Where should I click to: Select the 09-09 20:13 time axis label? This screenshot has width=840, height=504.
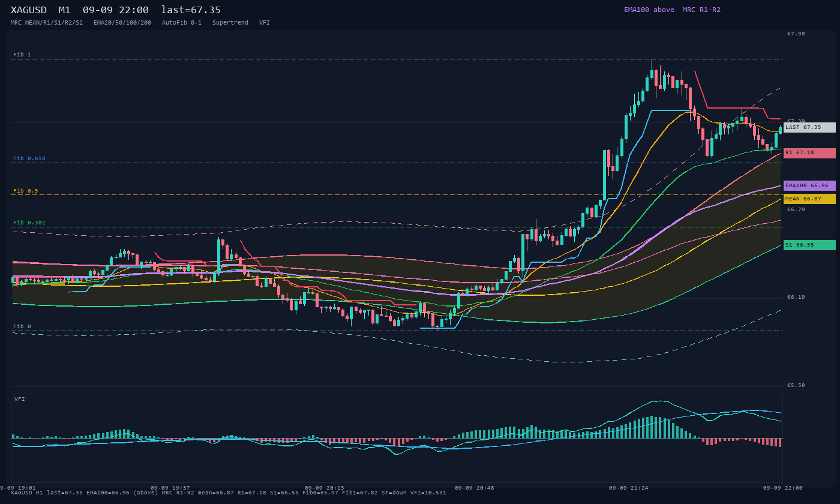pyautogui.click(x=325, y=488)
